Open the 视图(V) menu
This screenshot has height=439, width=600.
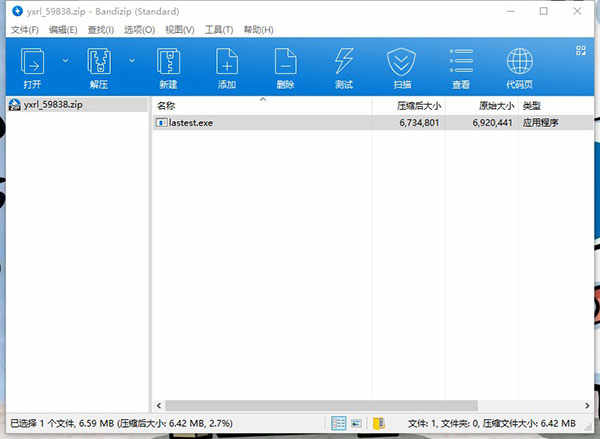[x=180, y=29]
